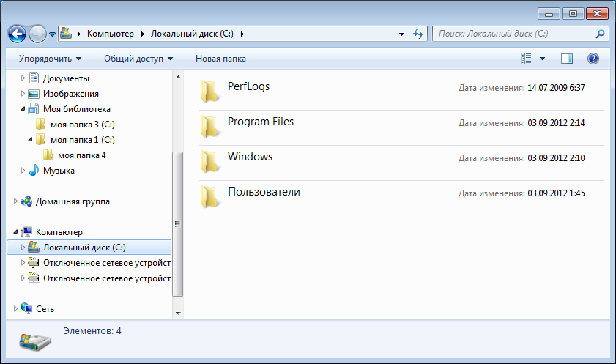Select Домашняя группа in the tree

click(73, 201)
